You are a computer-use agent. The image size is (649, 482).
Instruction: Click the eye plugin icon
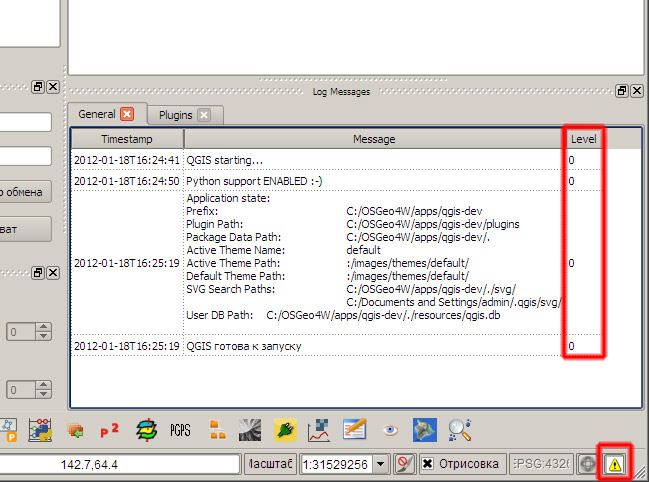point(390,430)
